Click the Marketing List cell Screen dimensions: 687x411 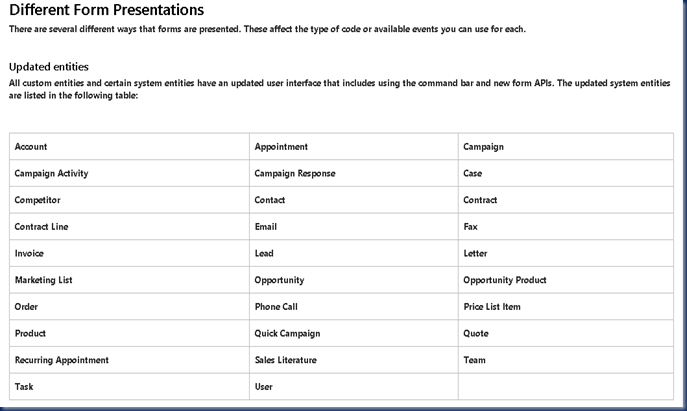(44, 280)
